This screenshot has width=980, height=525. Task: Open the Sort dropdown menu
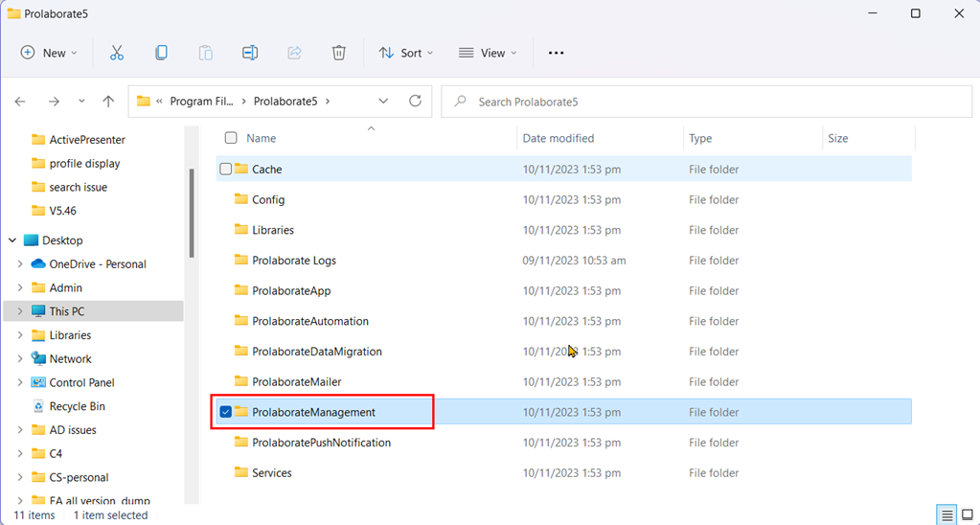406,53
